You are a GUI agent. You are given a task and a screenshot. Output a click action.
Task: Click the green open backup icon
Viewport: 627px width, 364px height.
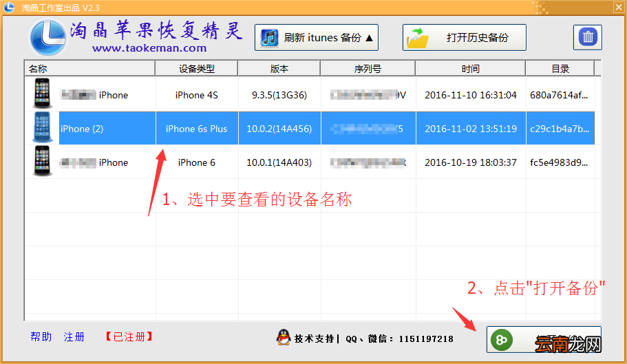(502, 340)
